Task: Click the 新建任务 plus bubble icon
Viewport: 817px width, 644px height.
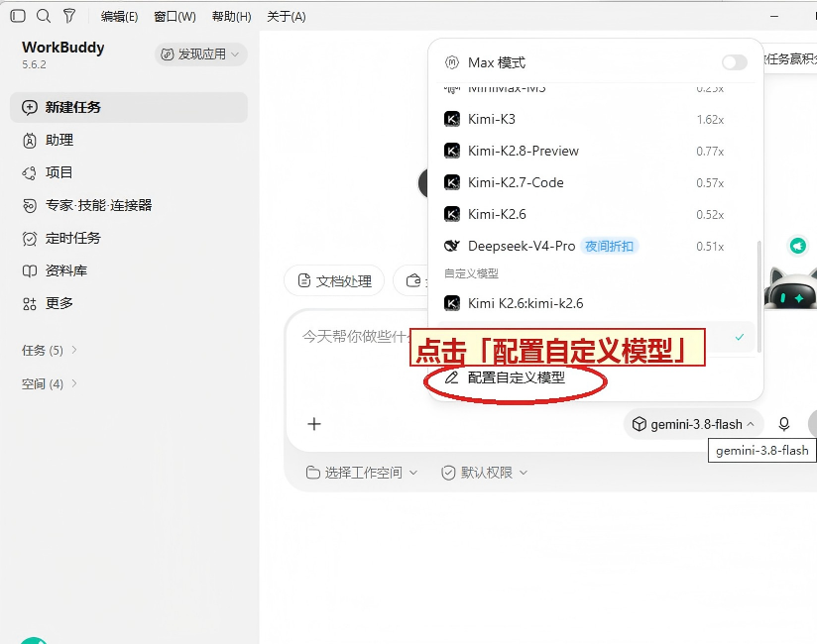Action: click(x=30, y=108)
